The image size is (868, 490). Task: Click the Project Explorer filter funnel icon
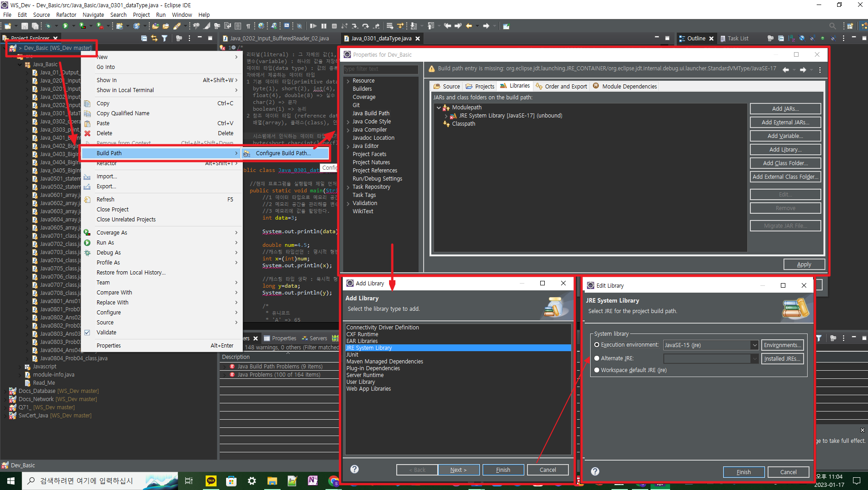point(164,39)
